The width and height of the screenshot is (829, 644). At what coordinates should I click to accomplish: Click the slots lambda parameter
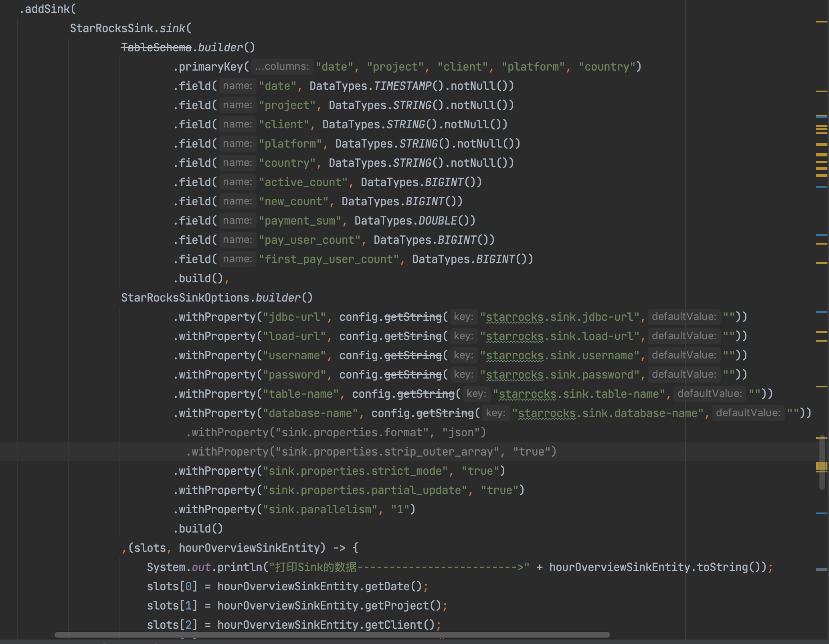coord(150,548)
